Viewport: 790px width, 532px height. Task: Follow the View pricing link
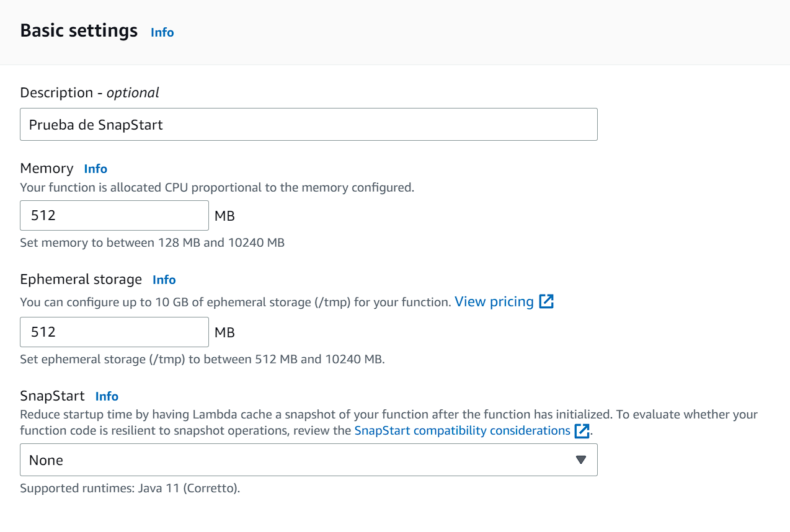click(494, 302)
